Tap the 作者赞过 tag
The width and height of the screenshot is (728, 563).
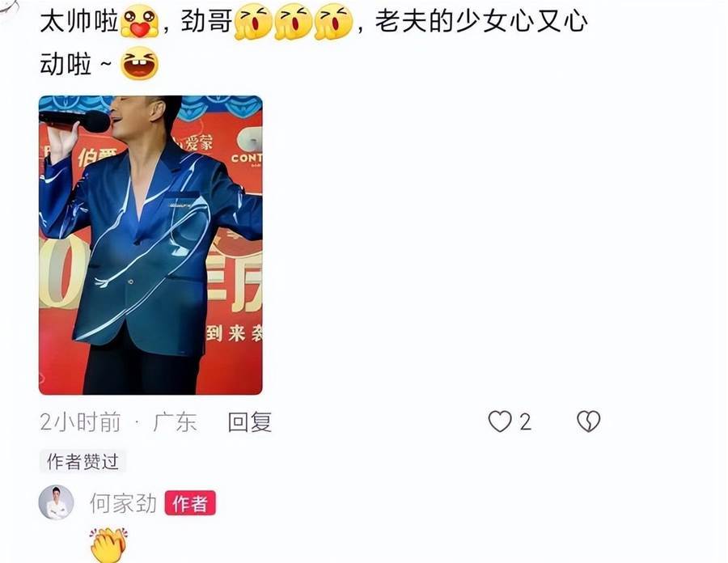click(x=83, y=461)
